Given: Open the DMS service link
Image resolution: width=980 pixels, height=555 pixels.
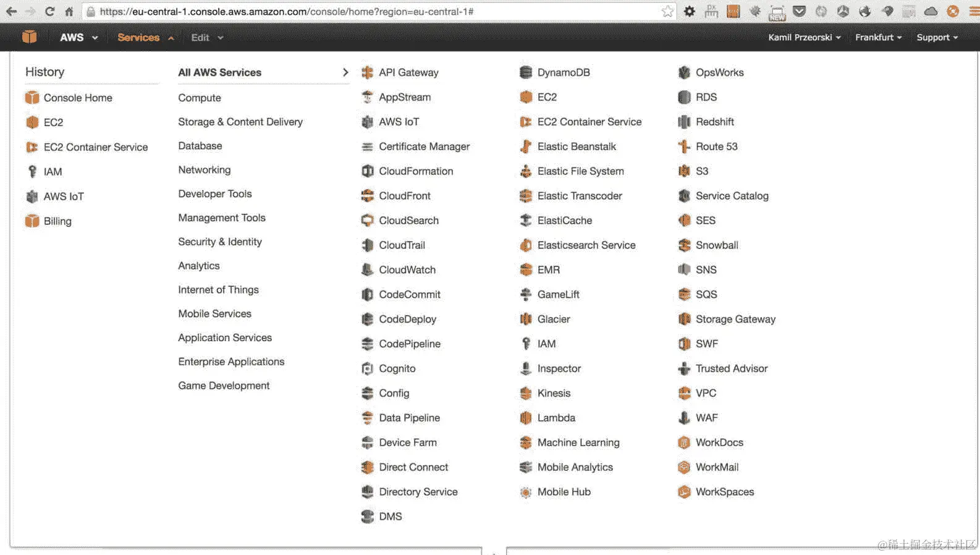Looking at the screenshot, I should pos(382,517).
